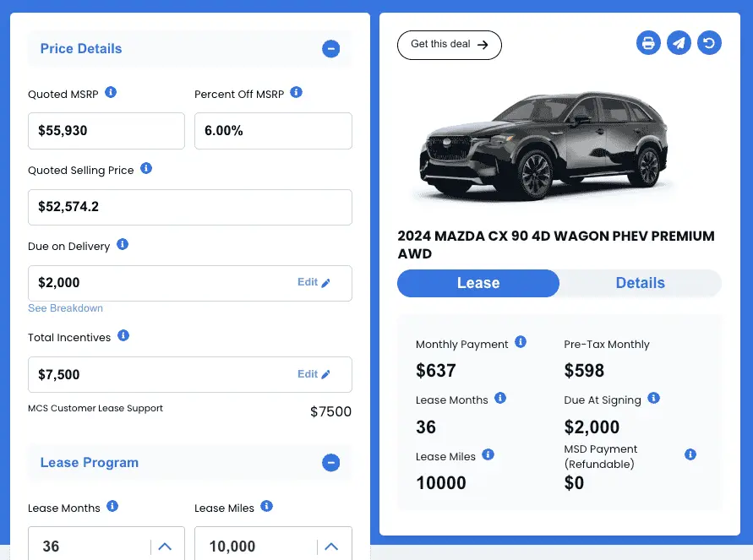Click the send deal paper-plane icon
The width and height of the screenshot is (753, 560).
679,43
